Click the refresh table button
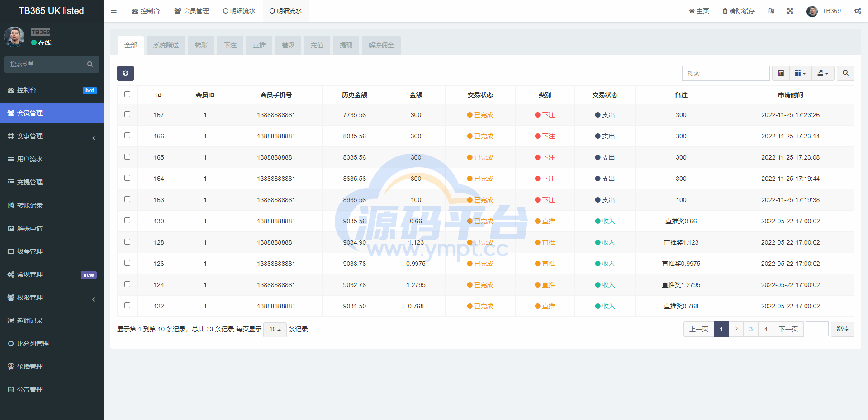The height and width of the screenshot is (420, 868). [125, 73]
